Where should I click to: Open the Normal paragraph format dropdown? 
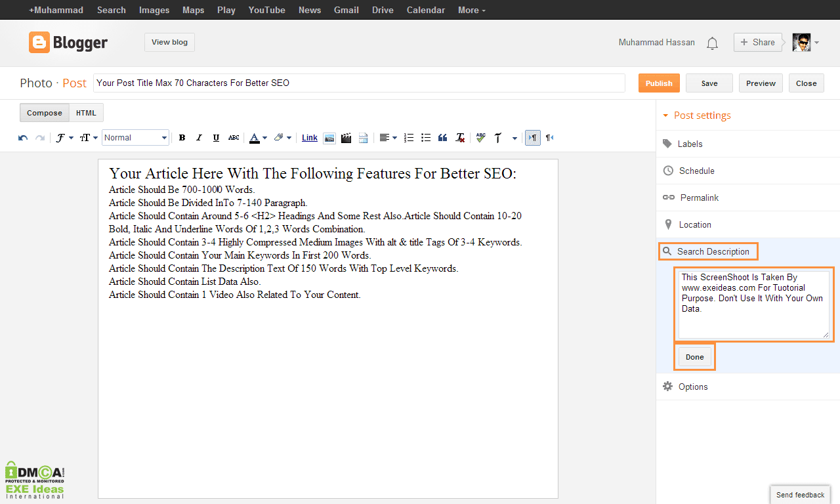click(136, 138)
